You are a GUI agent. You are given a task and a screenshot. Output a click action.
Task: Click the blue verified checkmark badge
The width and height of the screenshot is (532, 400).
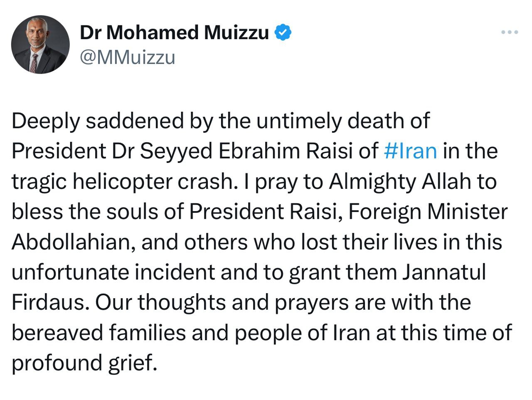283,33
